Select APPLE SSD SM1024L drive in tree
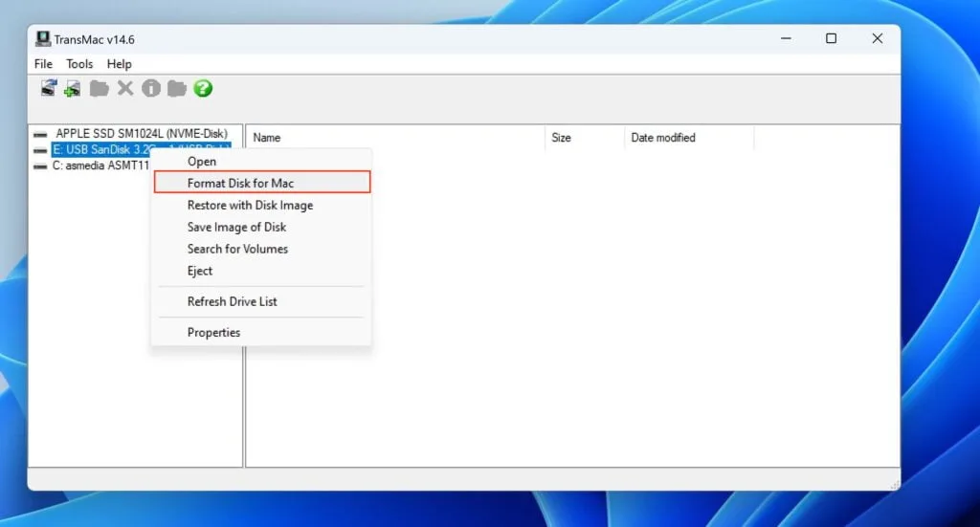This screenshot has width=980, height=527. click(x=142, y=134)
